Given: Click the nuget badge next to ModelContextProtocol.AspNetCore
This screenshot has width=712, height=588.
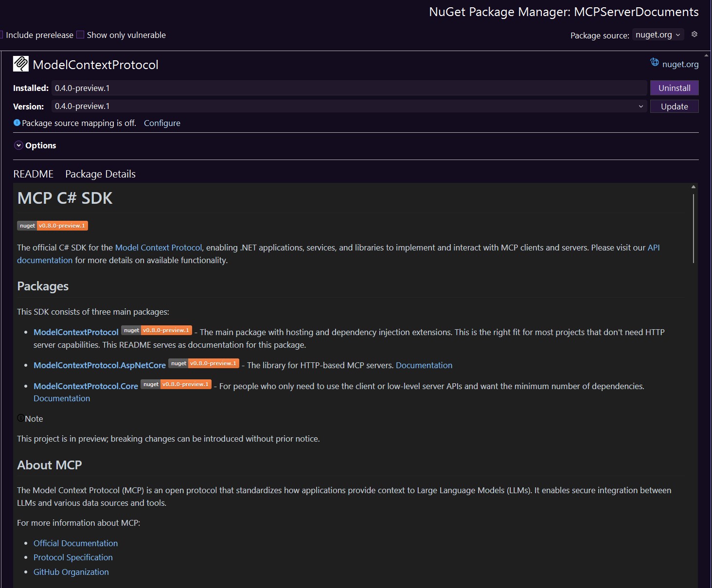Looking at the screenshot, I should [204, 363].
